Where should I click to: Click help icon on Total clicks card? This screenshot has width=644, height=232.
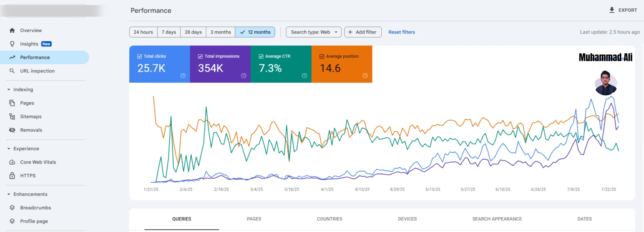(183, 76)
